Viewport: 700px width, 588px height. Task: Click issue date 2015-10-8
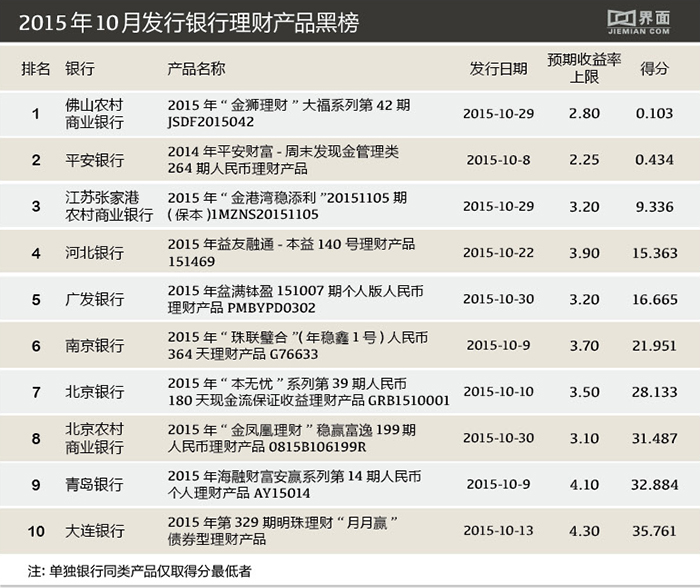[498, 160]
